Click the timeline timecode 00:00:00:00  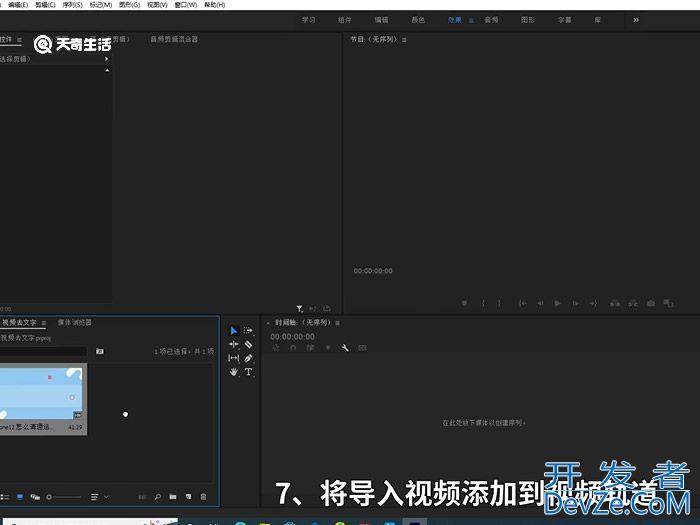pos(292,337)
